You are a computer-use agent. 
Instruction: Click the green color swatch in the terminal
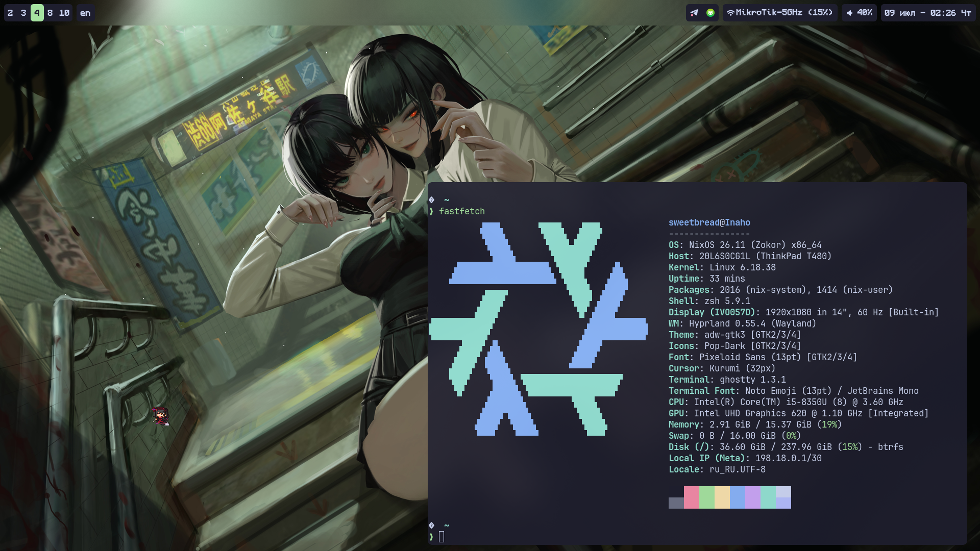(x=707, y=497)
